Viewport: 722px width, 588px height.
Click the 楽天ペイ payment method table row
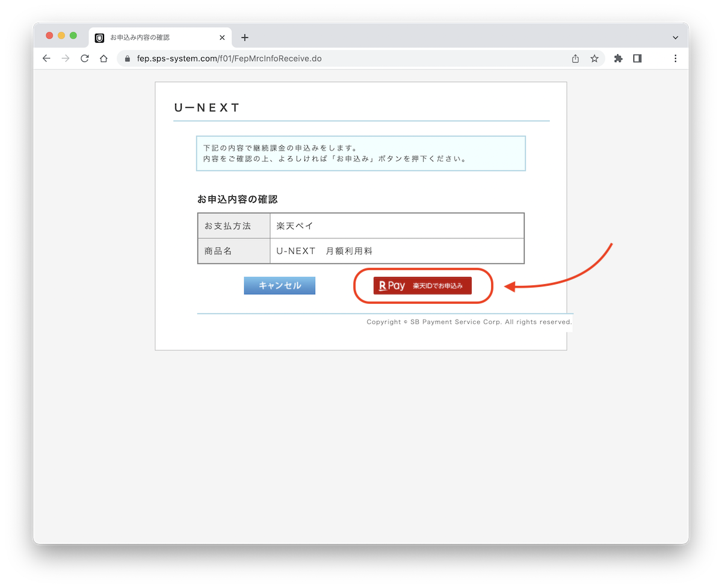click(x=361, y=226)
